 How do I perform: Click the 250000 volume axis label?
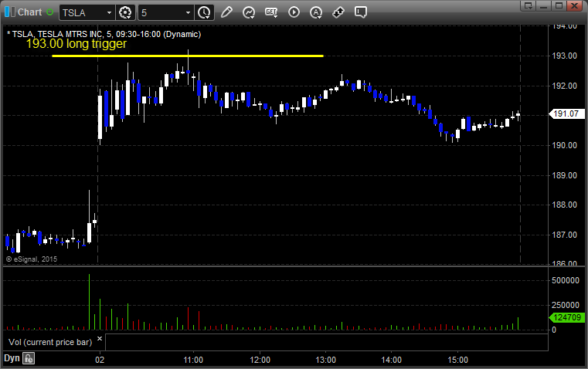[566, 306]
